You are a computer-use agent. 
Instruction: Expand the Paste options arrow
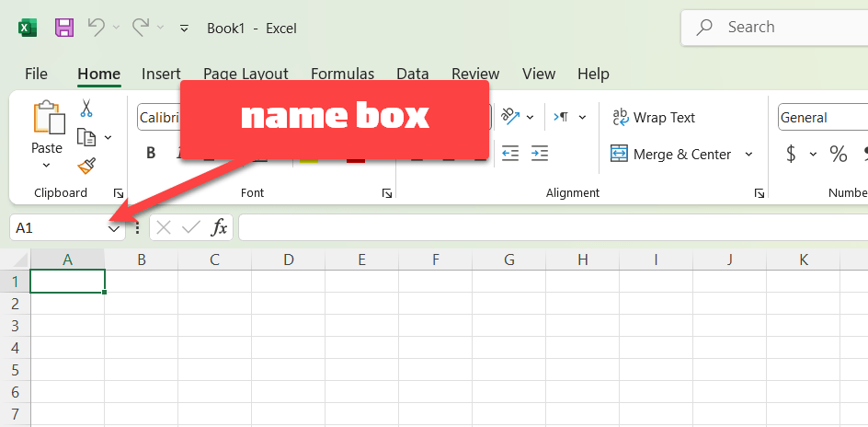pyautogui.click(x=47, y=165)
